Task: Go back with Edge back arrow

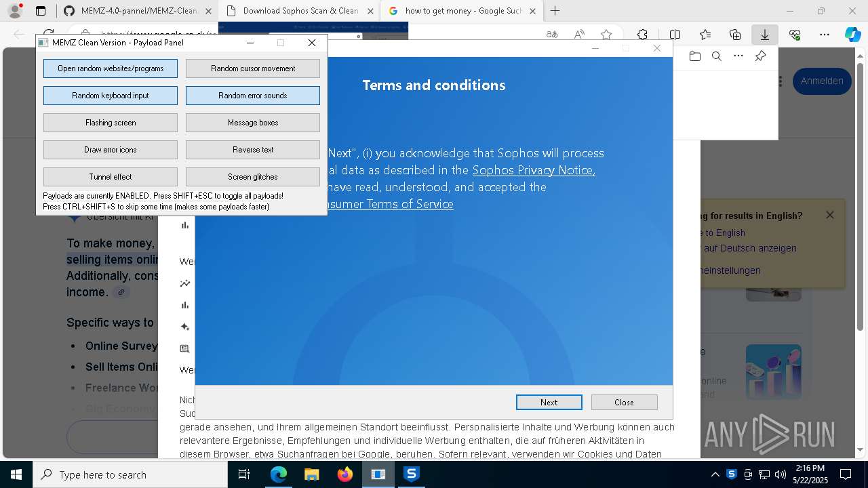Action: 19,35
